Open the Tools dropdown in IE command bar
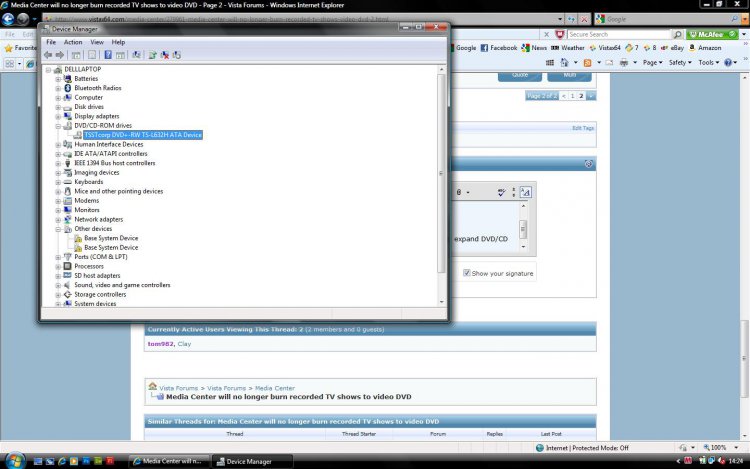 (x=708, y=63)
